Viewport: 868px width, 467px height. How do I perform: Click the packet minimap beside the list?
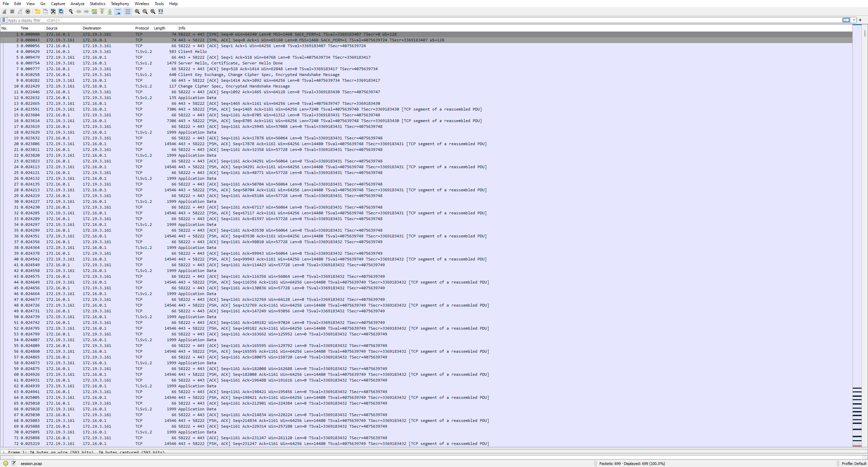pyautogui.click(x=857, y=236)
